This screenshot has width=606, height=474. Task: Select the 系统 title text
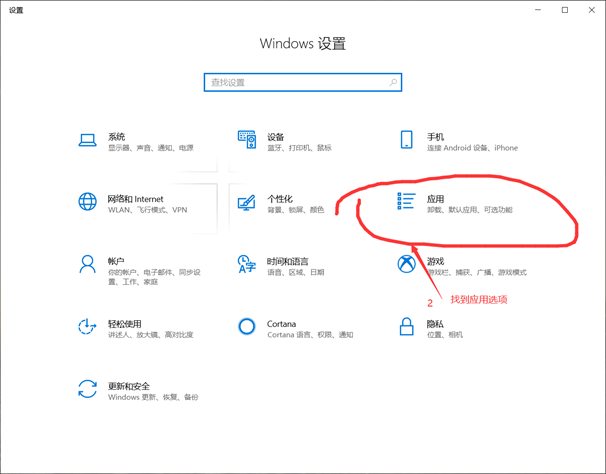pos(116,136)
